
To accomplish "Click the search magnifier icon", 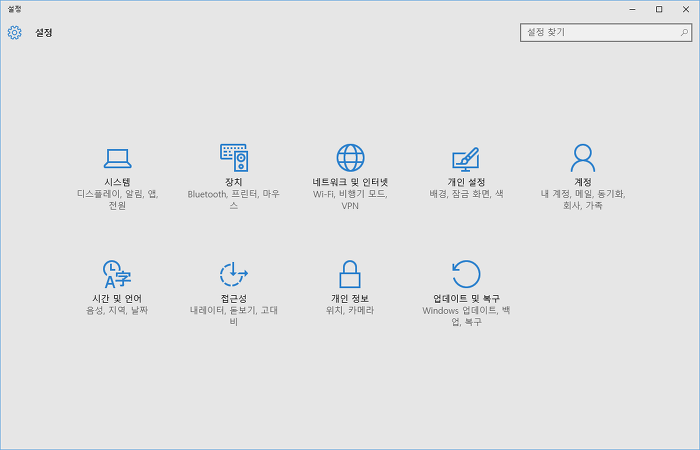I will coord(684,32).
